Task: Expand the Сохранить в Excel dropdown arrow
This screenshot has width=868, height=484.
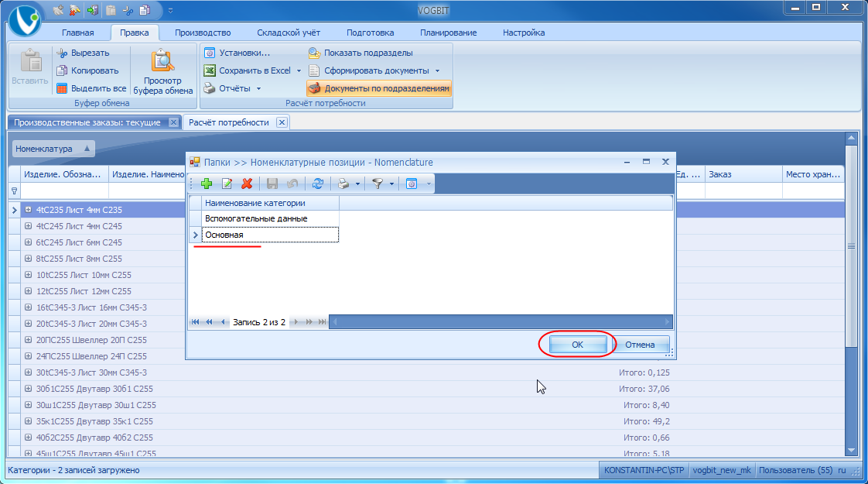Action: 299,70
